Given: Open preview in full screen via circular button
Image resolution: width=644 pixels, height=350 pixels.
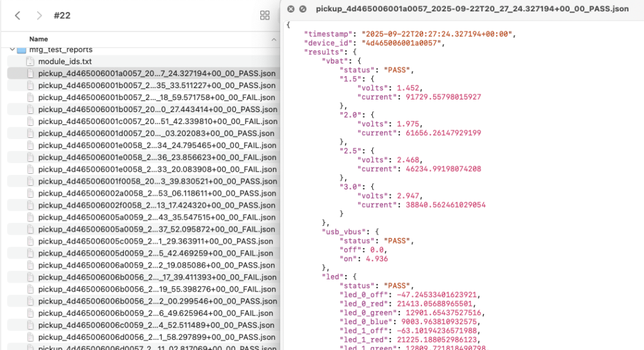Looking at the screenshot, I should 303,9.
